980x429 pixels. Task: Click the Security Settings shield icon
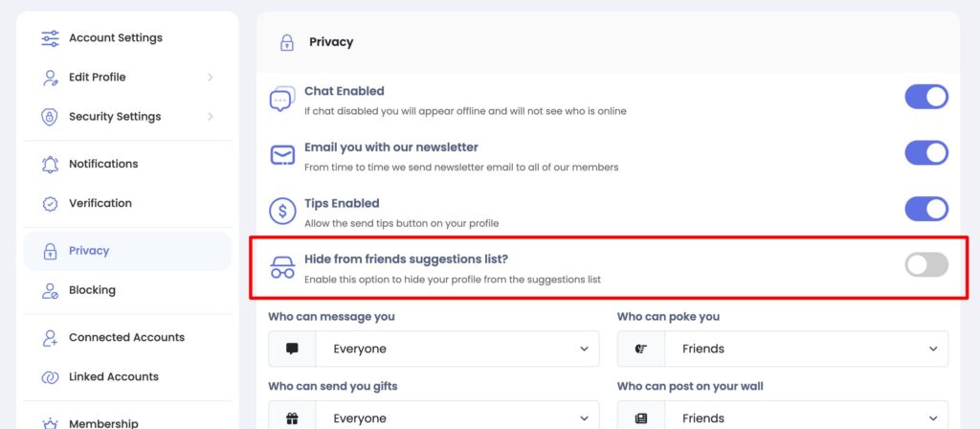click(50, 117)
